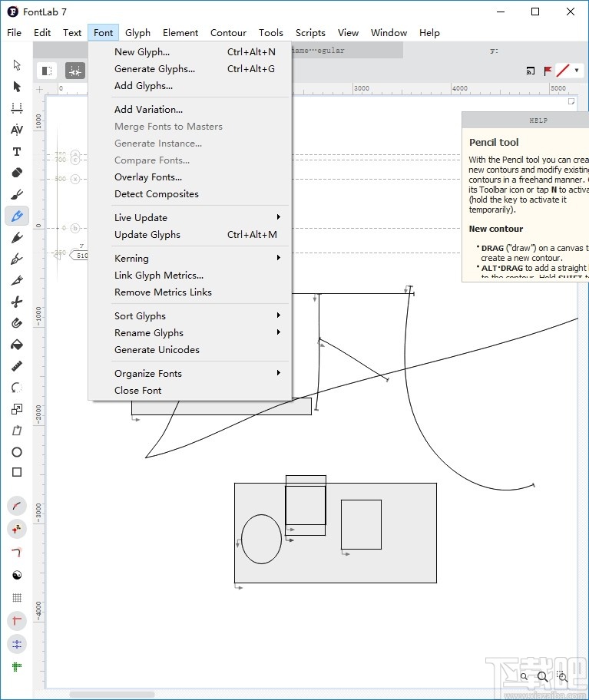Select the Text (T) tool

click(x=17, y=152)
